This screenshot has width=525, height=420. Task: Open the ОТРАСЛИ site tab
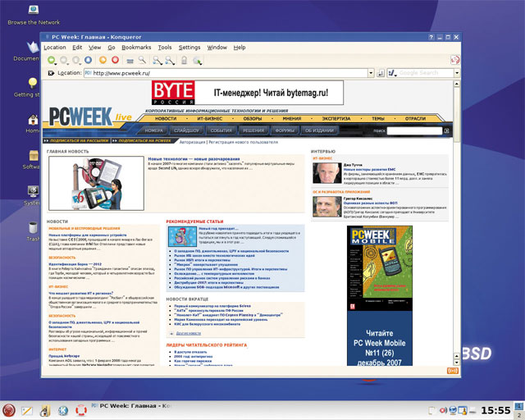pyautogui.click(x=415, y=119)
